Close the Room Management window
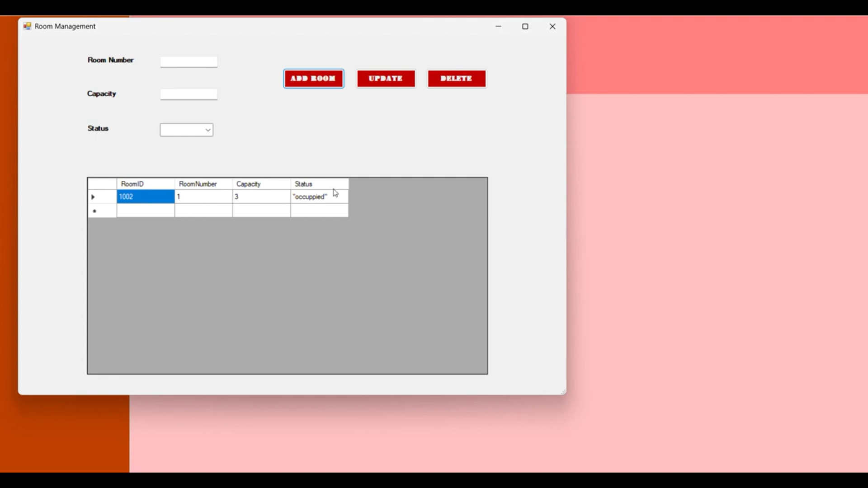Image resolution: width=868 pixels, height=488 pixels. coord(552,26)
